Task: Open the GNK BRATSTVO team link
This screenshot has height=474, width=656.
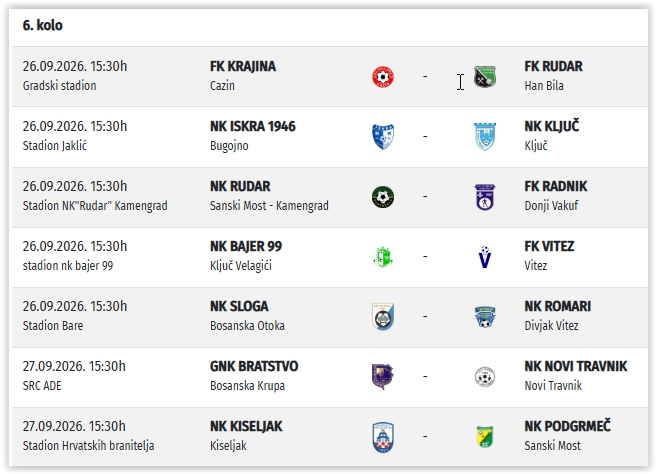Action: [254, 366]
